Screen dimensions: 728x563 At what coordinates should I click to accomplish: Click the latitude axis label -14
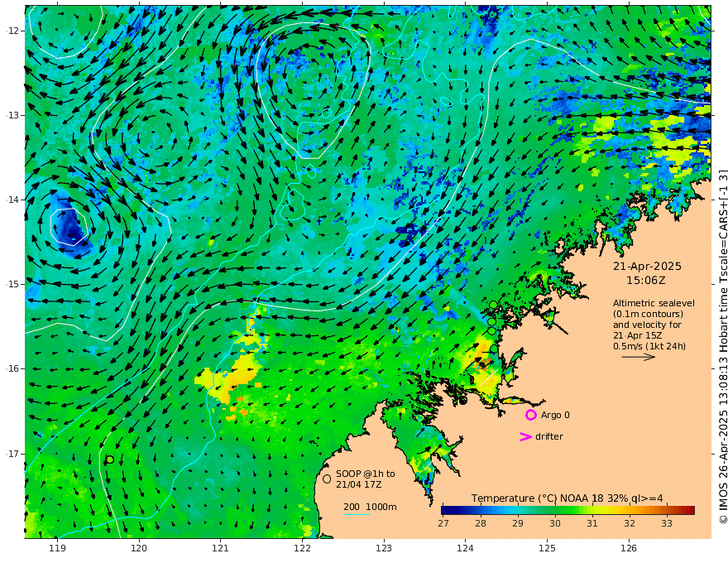pos(12,200)
